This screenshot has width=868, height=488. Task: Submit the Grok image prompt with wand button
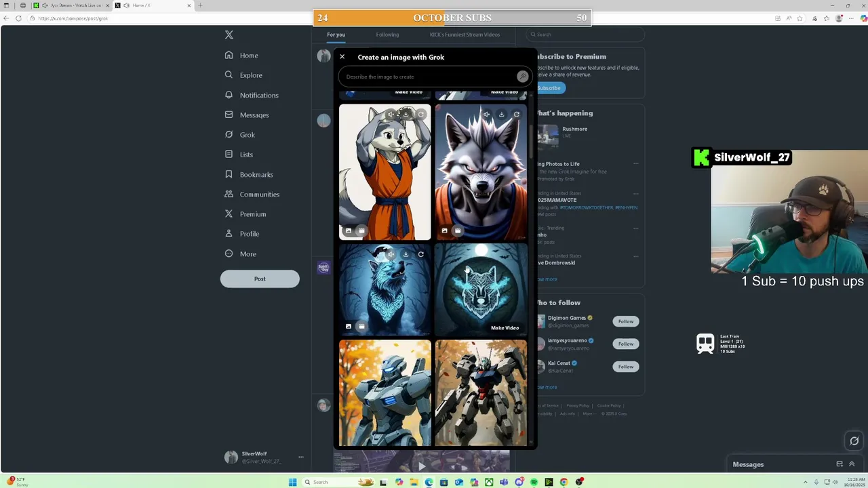(522, 77)
